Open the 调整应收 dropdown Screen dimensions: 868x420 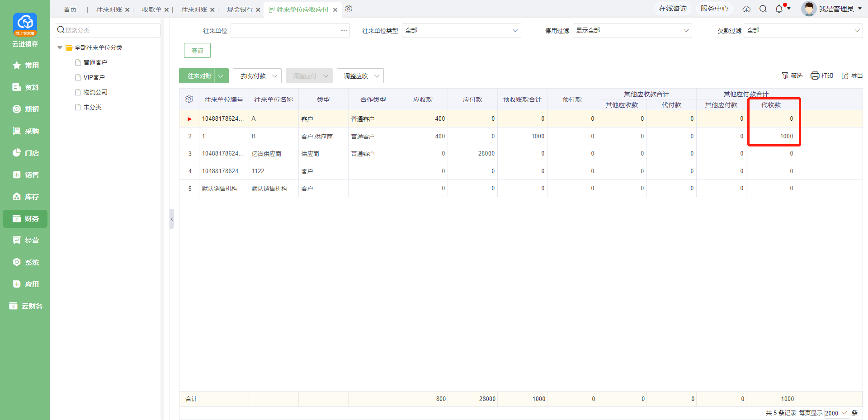click(360, 76)
